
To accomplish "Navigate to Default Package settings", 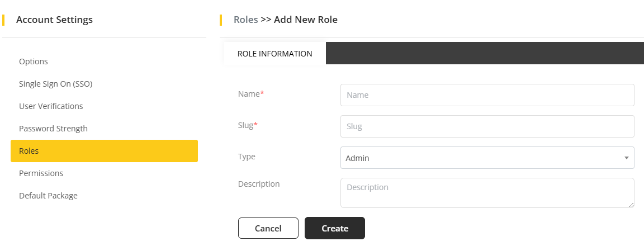I will 48,196.
